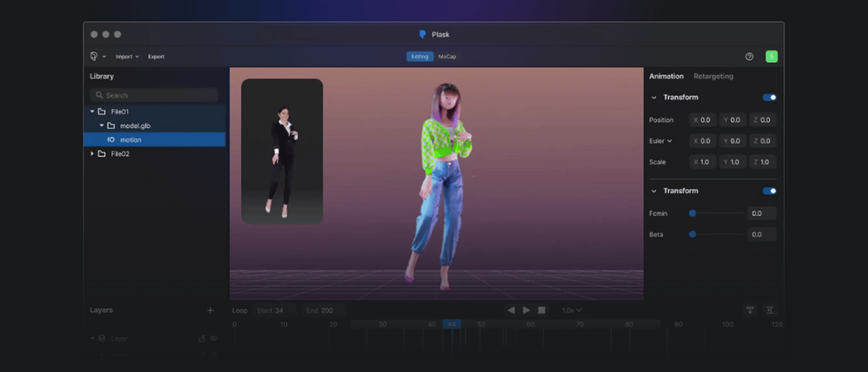
Task: Click the stop playback button
Action: point(541,310)
